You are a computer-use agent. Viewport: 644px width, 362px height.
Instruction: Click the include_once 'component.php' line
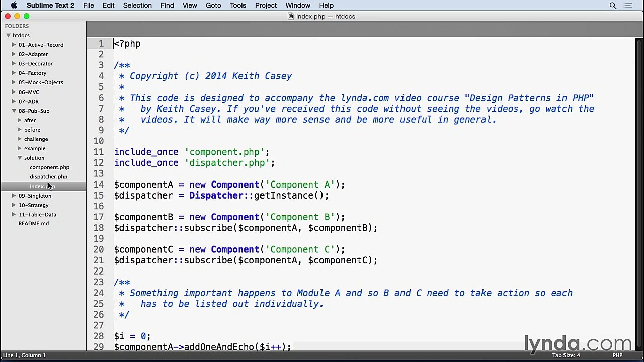192,152
